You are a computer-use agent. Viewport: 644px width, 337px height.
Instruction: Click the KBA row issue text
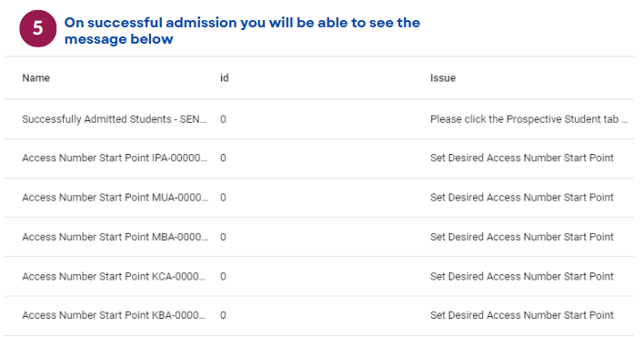point(521,315)
